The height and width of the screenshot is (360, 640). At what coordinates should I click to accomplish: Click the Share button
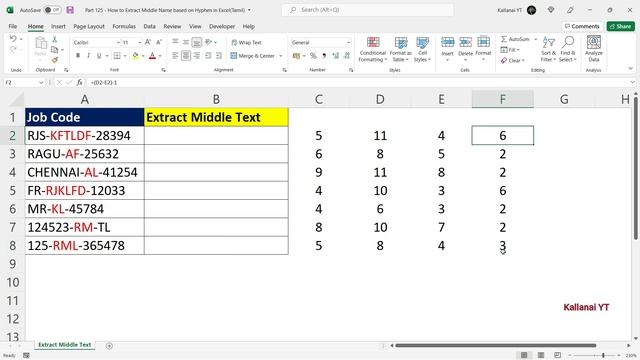[620, 26]
